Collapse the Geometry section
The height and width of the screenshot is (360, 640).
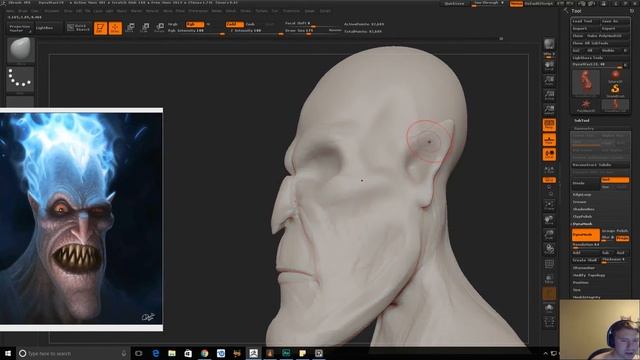coord(583,128)
